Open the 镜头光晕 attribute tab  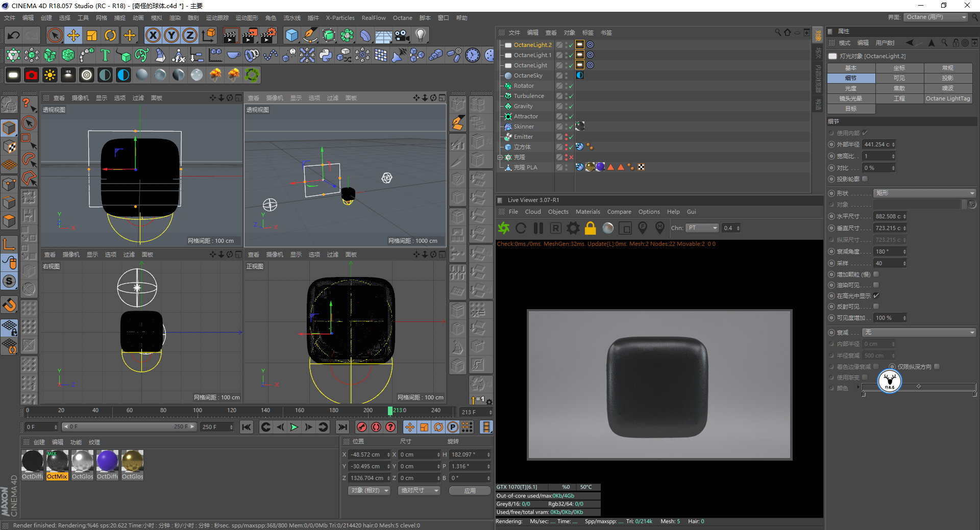pos(851,98)
